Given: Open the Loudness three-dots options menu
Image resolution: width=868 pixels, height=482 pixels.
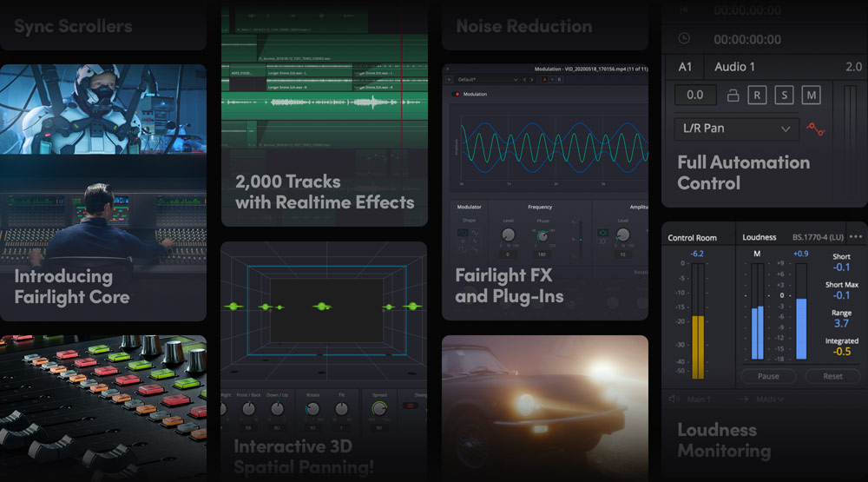Looking at the screenshot, I should pyautogui.click(x=856, y=237).
